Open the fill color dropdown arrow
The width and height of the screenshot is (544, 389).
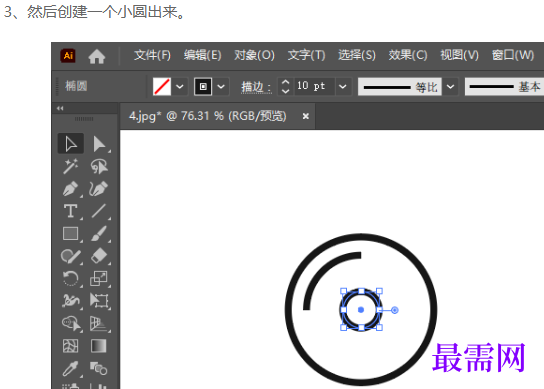pyautogui.click(x=180, y=87)
